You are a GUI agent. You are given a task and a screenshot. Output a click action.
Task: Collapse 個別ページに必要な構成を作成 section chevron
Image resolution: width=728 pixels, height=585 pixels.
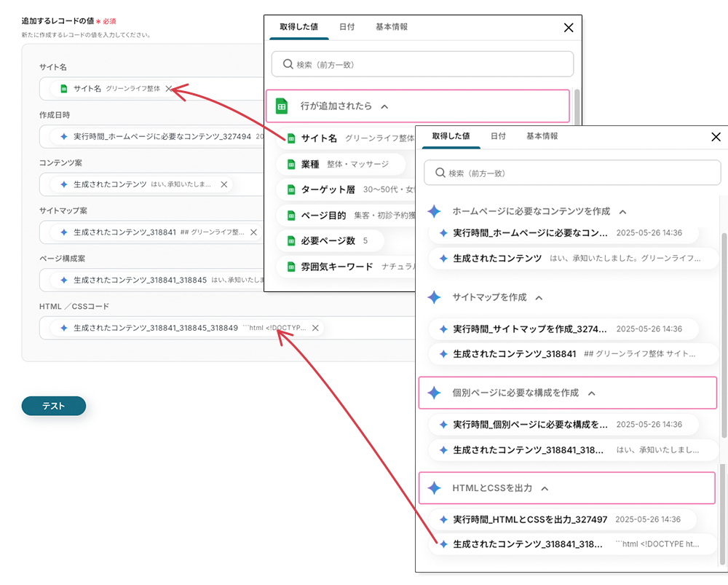(x=591, y=393)
